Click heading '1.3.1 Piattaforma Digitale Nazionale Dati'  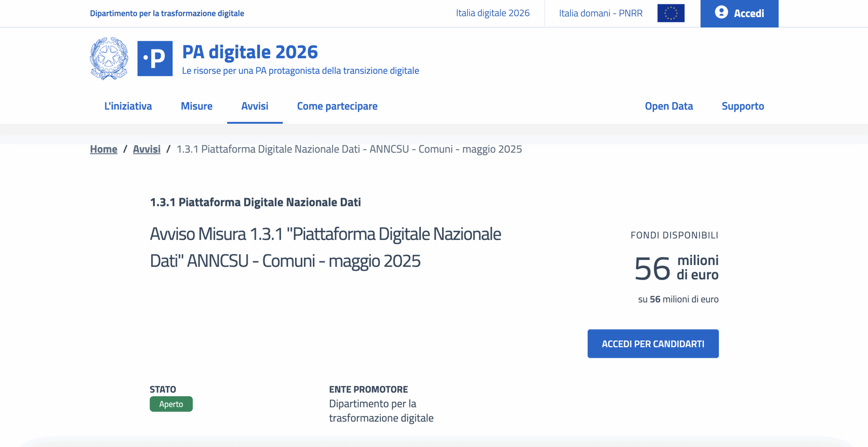255,202
